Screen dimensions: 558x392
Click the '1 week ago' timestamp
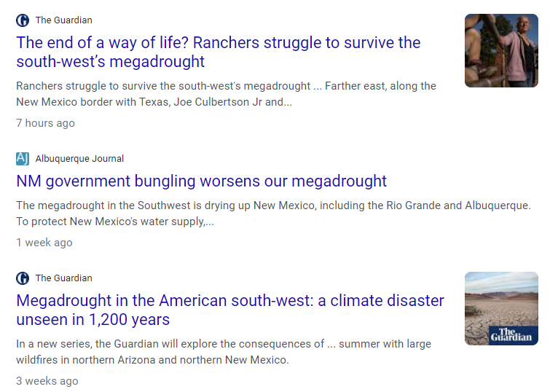pos(44,243)
